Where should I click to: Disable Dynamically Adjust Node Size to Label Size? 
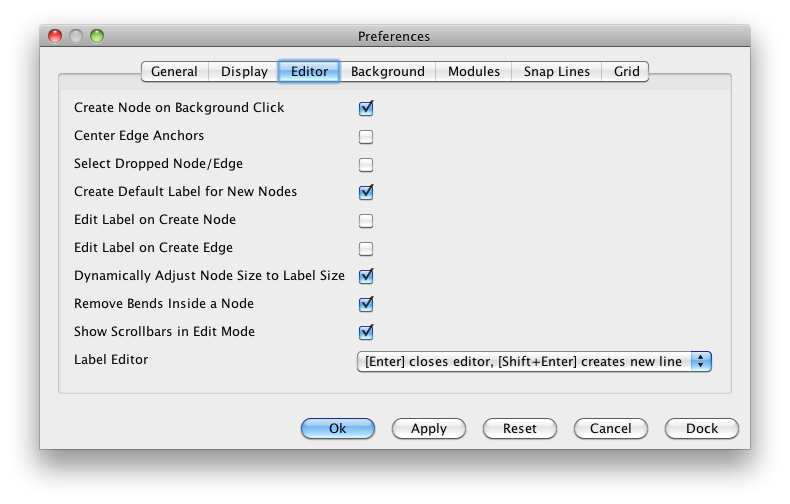[x=366, y=277]
